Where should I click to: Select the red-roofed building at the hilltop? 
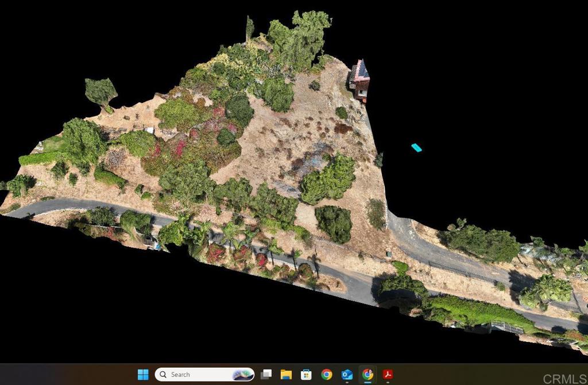point(361,79)
